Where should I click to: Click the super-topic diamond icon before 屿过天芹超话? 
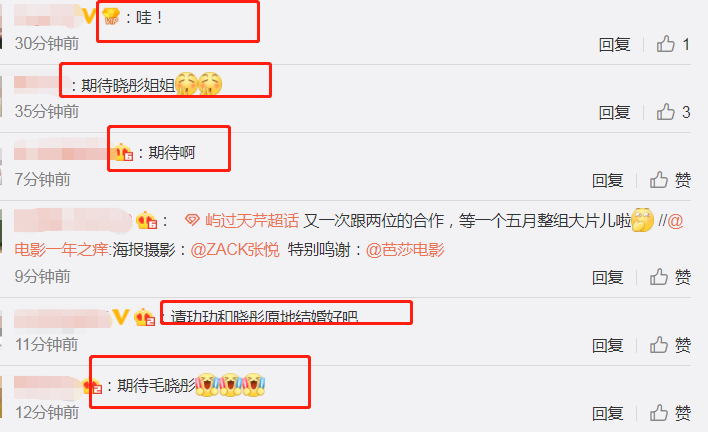(192, 221)
